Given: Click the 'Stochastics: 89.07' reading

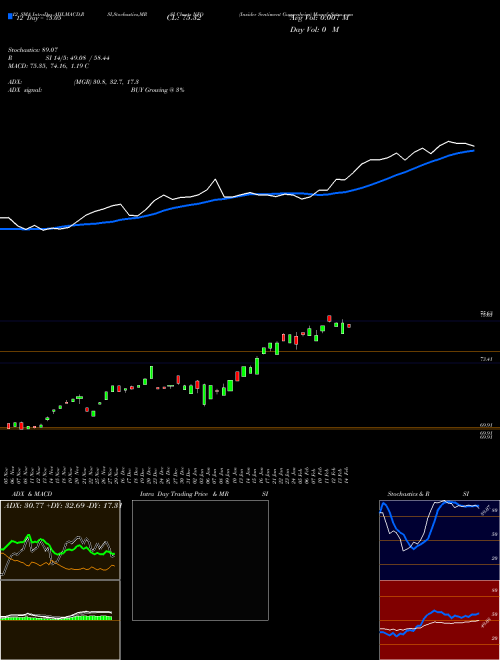Looking at the screenshot, I should pos(32,50).
